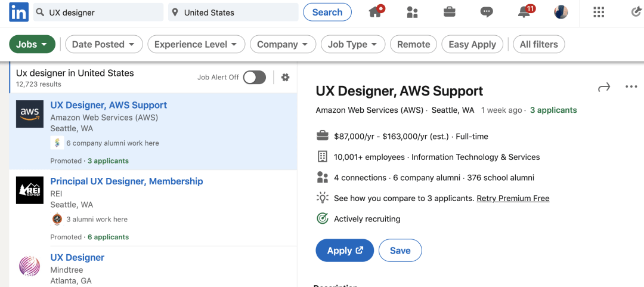Image resolution: width=644 pixels, height=287 pixels.
Task: Save the AWS Support job
Action: 400,251
